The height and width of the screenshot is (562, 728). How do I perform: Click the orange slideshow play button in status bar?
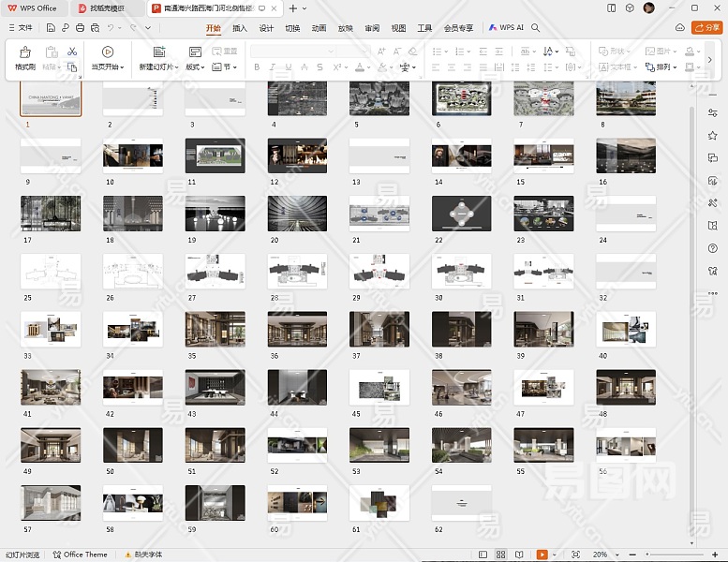(x=542, y=555)
